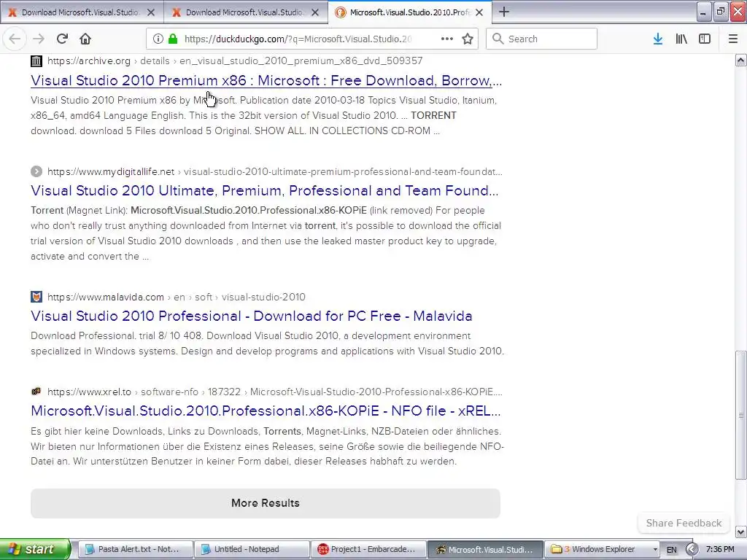Viewport: 747px width, 560px height.
Task: Open Visual Studio 2010 Ultimate, Premium result
Action: point(264,190)
